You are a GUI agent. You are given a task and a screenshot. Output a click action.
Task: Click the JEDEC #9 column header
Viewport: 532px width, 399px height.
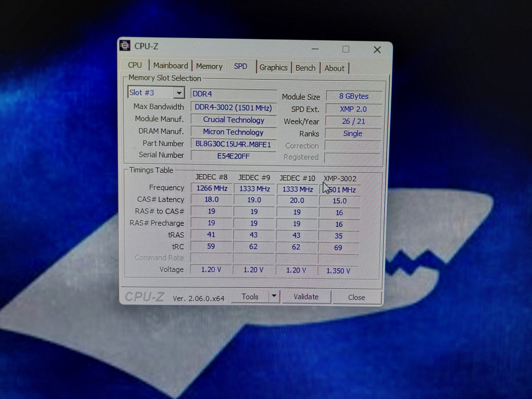[x=254, y=178]
